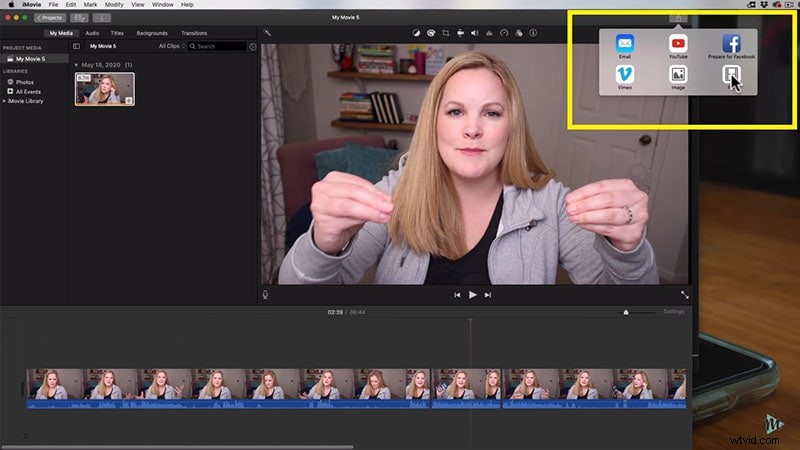Open clip filter and audio effects
Screen dimensions: 800x450
tap(519, 33)
